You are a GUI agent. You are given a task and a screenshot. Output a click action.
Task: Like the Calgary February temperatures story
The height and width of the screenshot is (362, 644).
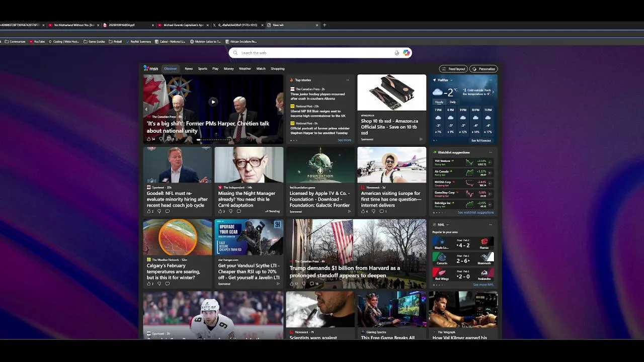click(x=149, y=284)
